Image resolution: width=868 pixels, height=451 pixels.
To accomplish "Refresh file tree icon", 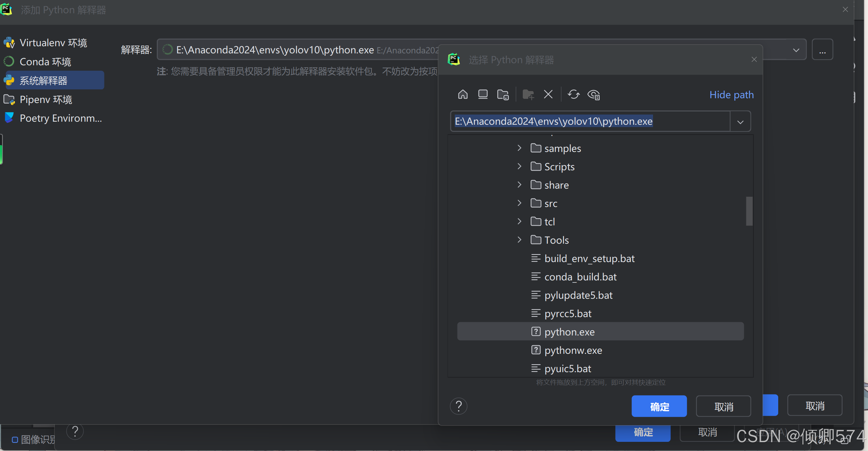I will [x=573, y=94].
